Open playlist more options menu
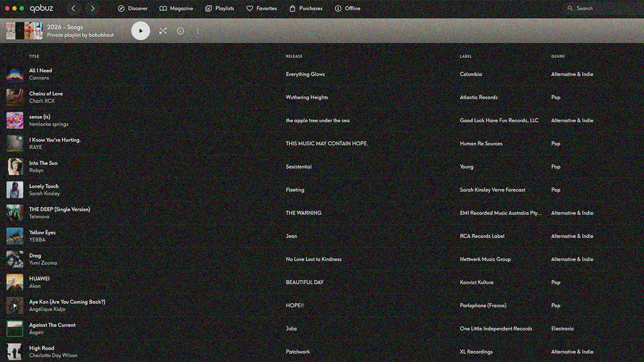This screenshot has height=362, width=644. [197, 31]
